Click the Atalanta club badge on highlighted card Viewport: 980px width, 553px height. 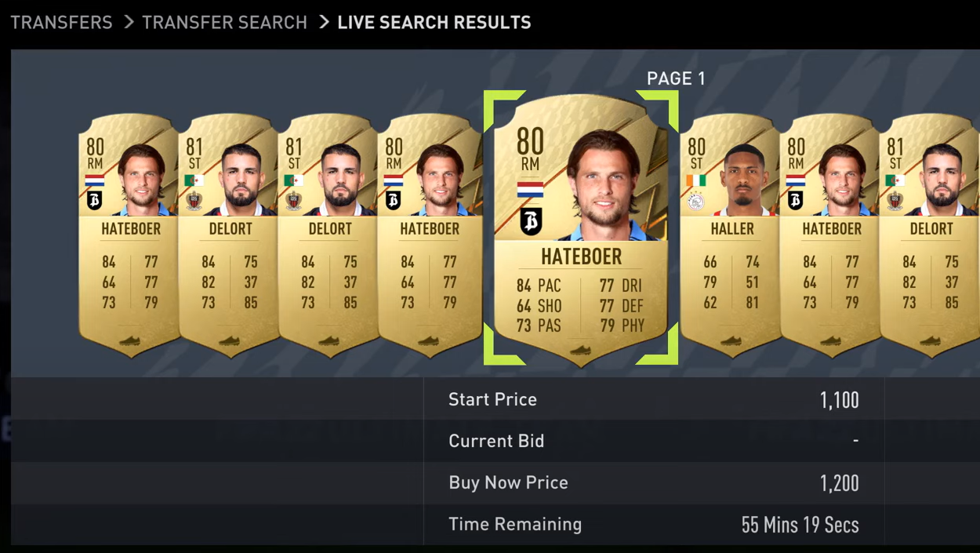coord(531,221)
